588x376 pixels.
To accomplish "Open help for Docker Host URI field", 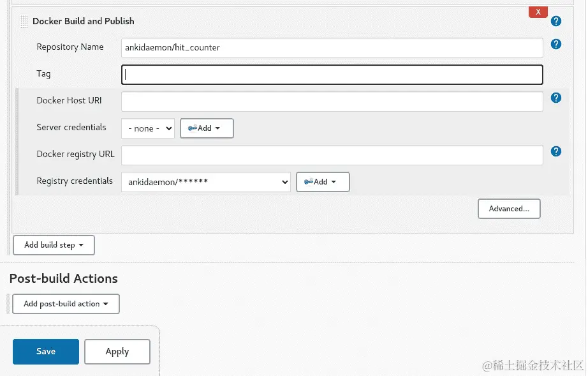I will [x=555, y=98].
